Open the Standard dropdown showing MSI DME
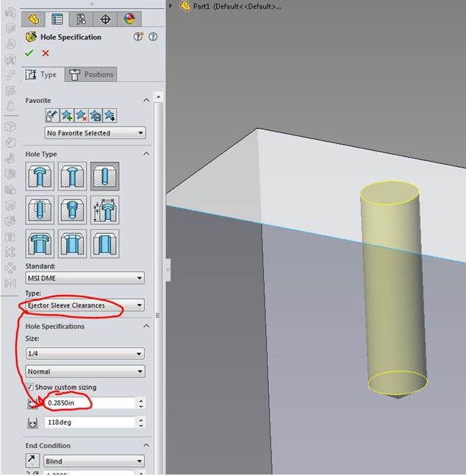 point(85,278)
